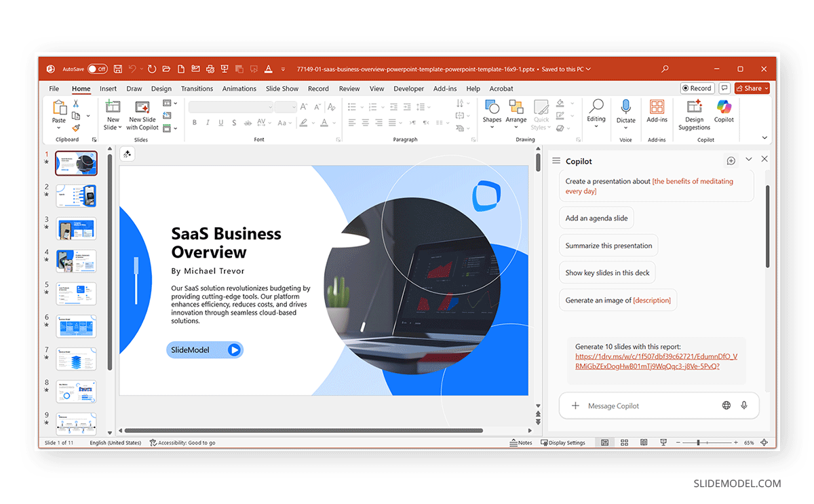Switch to the Animations ribbon tab
Screen dimensions: 814x504
[x=239, y=88]
